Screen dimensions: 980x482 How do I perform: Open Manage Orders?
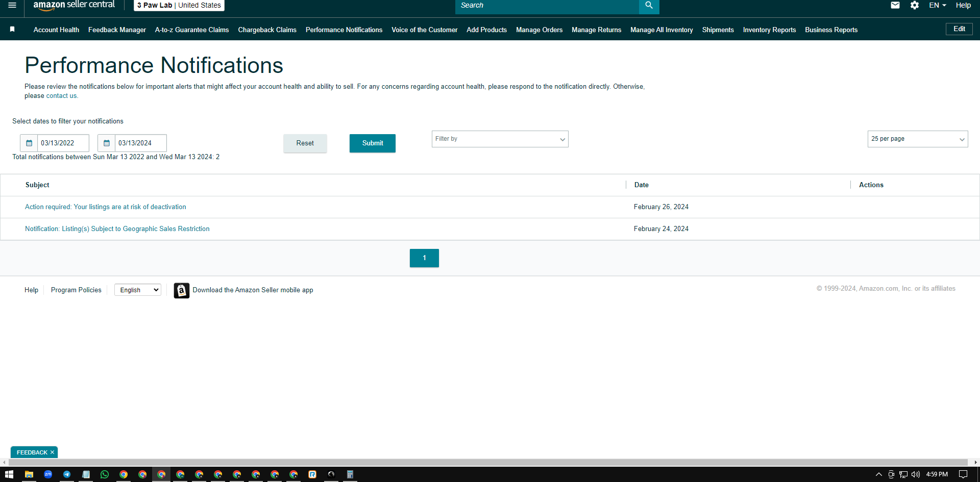539,30
